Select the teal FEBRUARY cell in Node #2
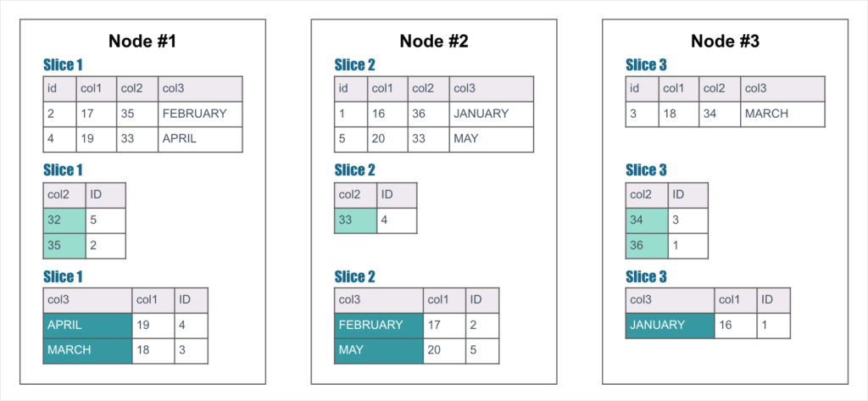 (x=379, y=325)
